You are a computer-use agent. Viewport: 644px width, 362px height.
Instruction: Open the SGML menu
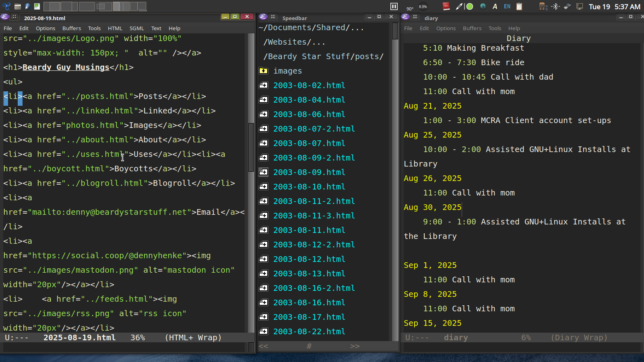[x=136, y=28]
